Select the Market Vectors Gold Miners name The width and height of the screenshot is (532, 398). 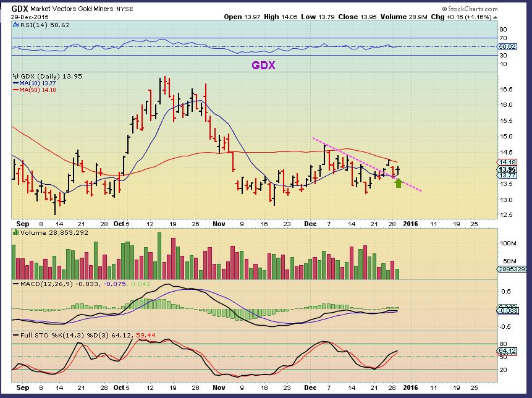72,9
